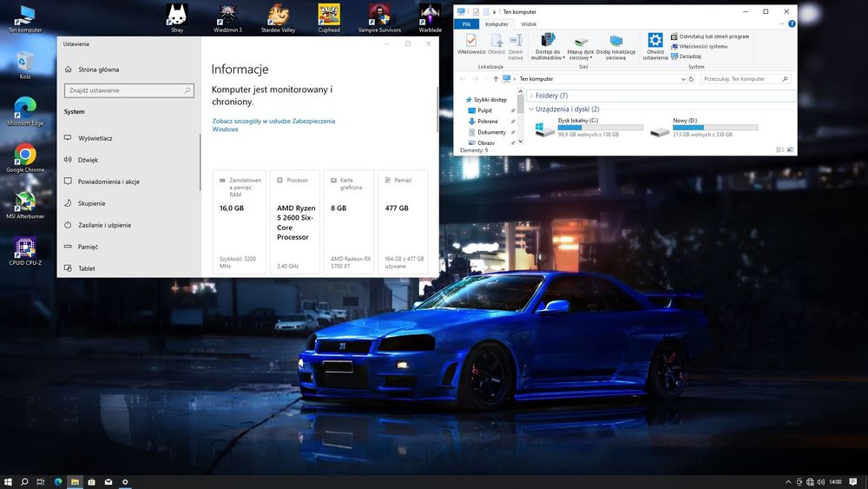The height and width of the screenshot is (489, 868).
Task: Expand the Foldery (7) group
Action: tap(531, 96)
